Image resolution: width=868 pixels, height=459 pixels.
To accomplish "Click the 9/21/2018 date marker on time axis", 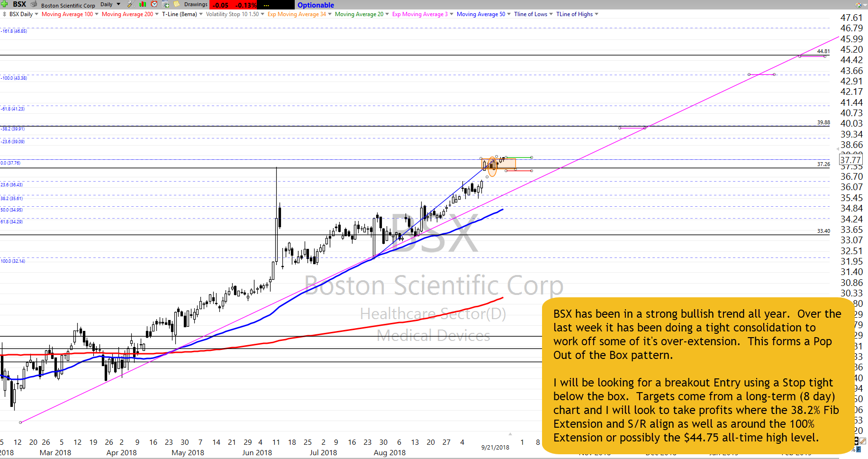I will (x=495, y=447).
